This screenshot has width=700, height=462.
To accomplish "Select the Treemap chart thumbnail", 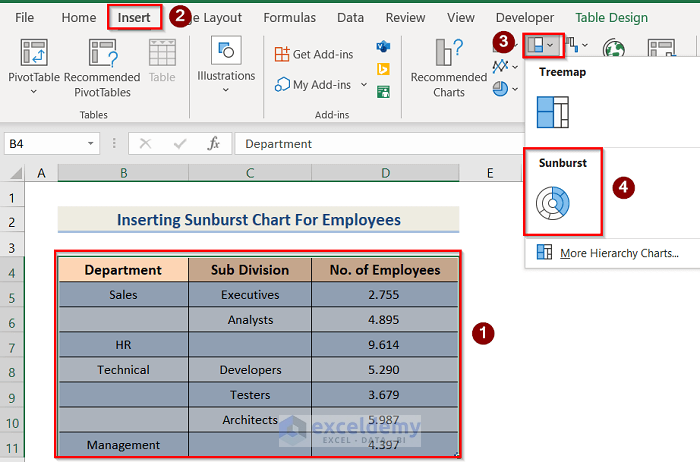I will click(x=553, y=113).
